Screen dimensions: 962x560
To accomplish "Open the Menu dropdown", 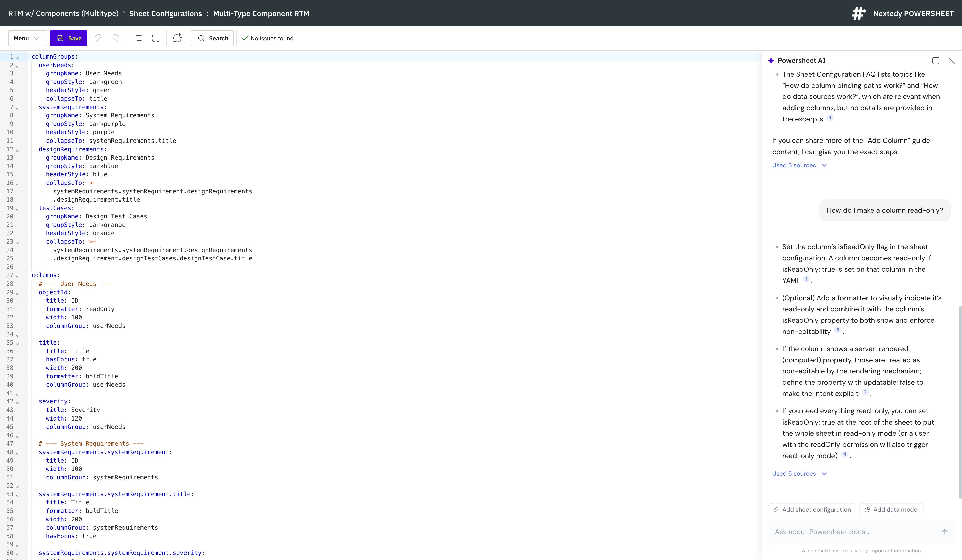I will 27,38.
